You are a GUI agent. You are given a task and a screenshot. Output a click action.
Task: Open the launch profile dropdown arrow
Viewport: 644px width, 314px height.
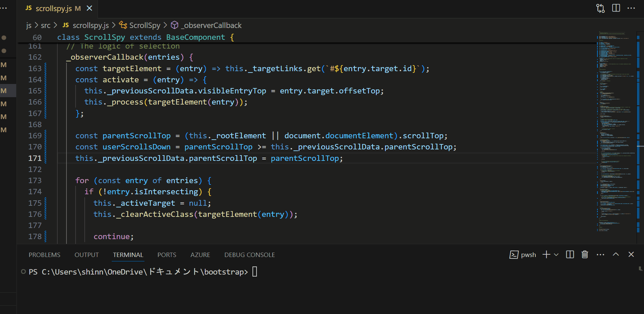556,255
